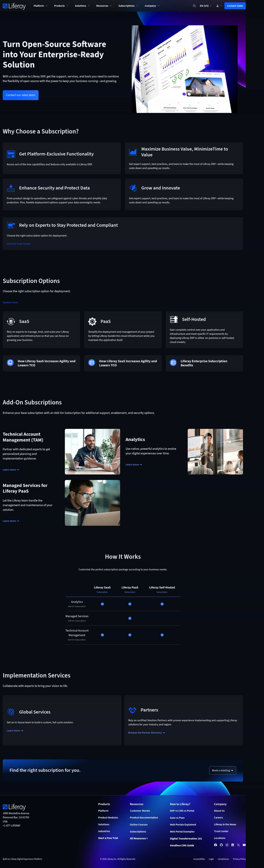Open Product Modules footer link
Image resolution: width=264 pixels, height=868 pixels.
point(108,817)
